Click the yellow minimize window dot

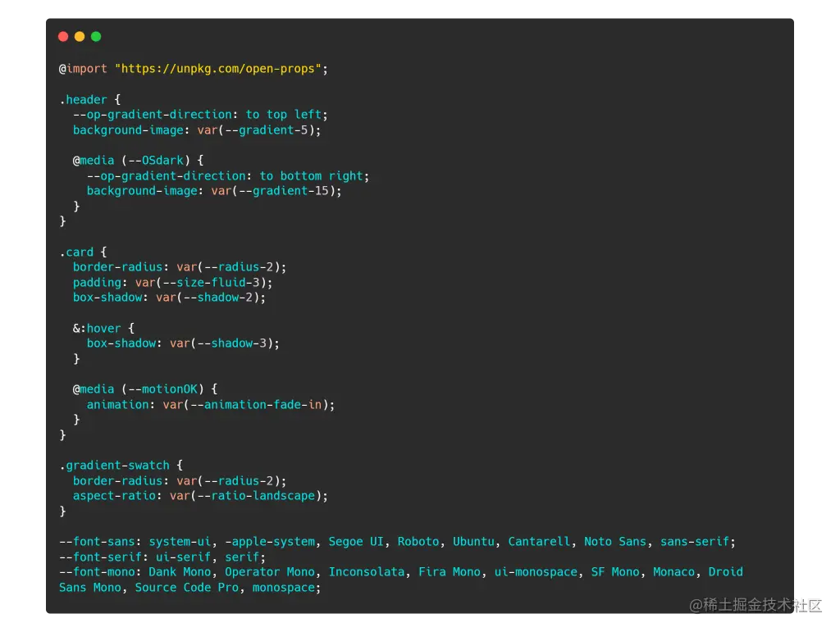pyautogui.click(x=80, y=36)
